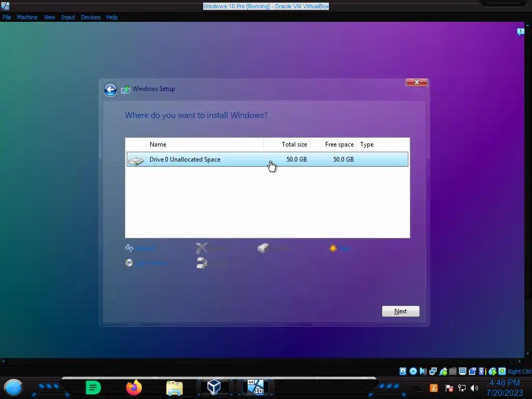Screen dimensions: 532x399
Task: Click the network adapters status icon
Action: [x=433, y=371]
